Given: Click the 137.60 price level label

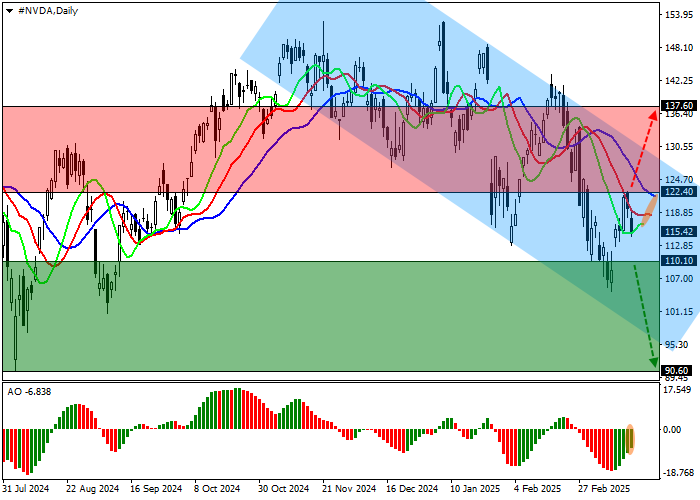Looking at the screenshot, I should pyautogui.click(x=678, y=106).
